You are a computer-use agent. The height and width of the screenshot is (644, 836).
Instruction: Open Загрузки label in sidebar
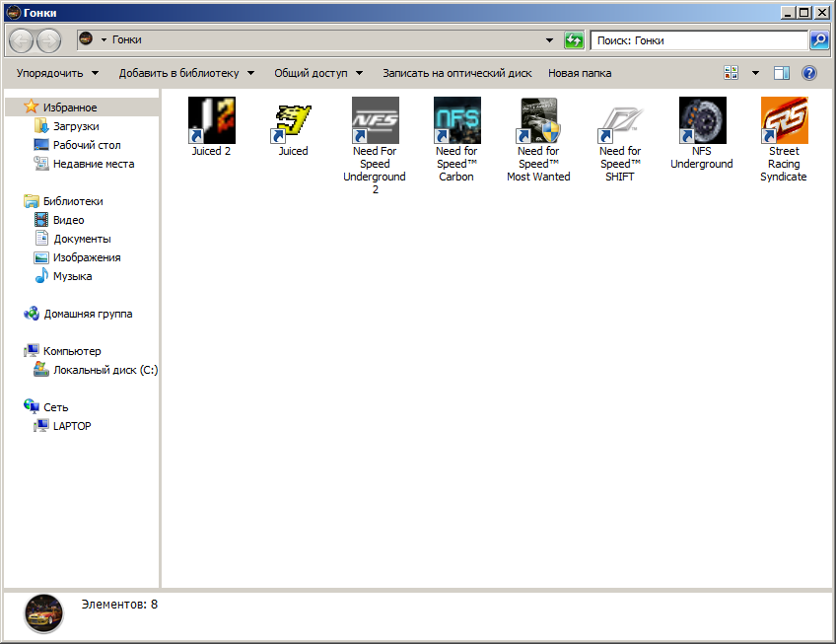tap(76, 126)
